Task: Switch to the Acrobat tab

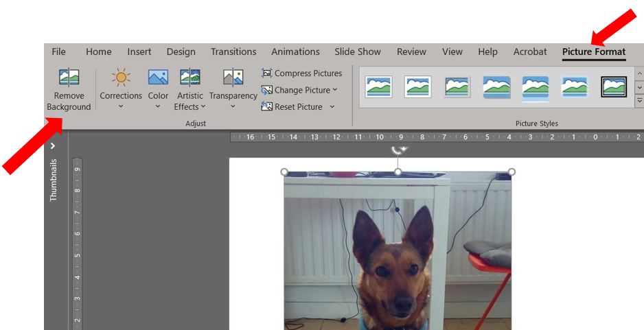Action: point(530,51)
